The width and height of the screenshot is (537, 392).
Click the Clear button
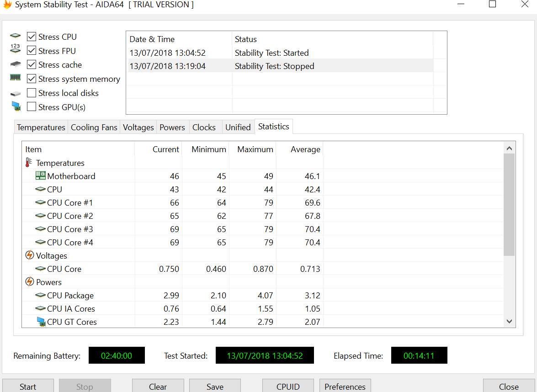click(158, 387)
